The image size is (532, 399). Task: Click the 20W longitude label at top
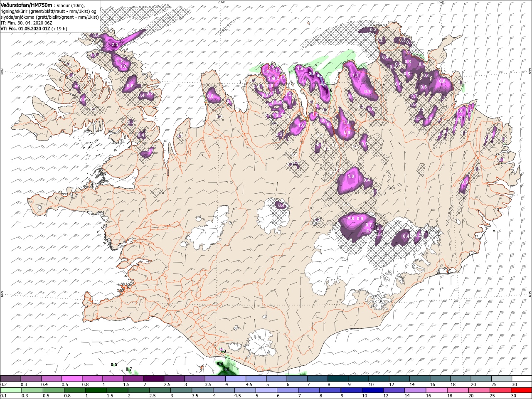coord(221,2)
